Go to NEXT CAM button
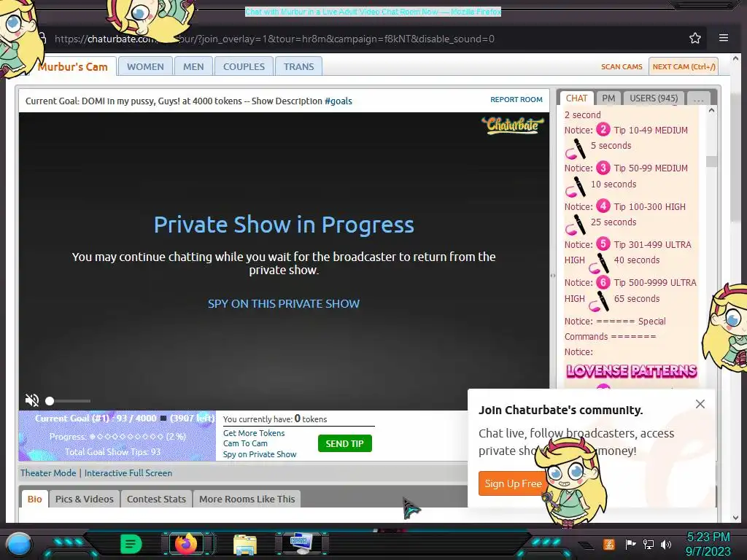Screen dimensions: 747x560 [x=684, y=66]
